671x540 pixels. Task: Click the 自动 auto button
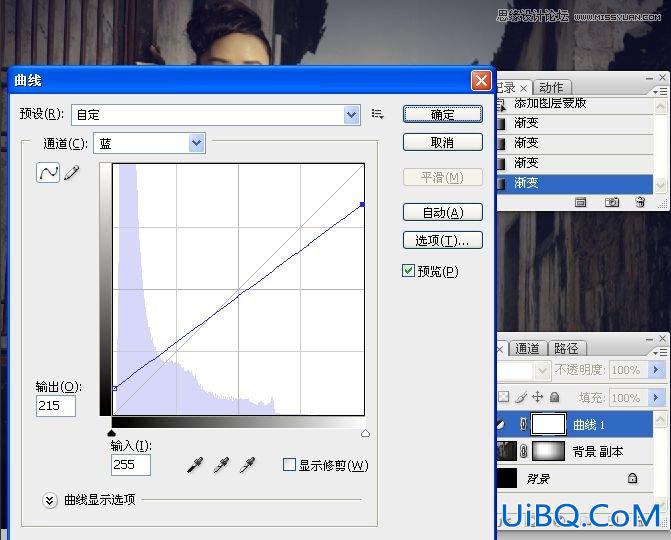442,212
